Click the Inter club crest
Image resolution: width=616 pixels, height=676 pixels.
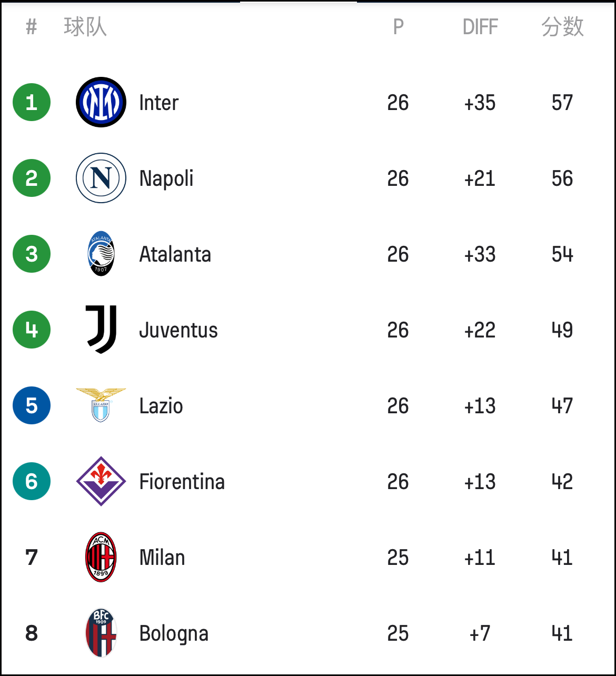coord(101,102)
